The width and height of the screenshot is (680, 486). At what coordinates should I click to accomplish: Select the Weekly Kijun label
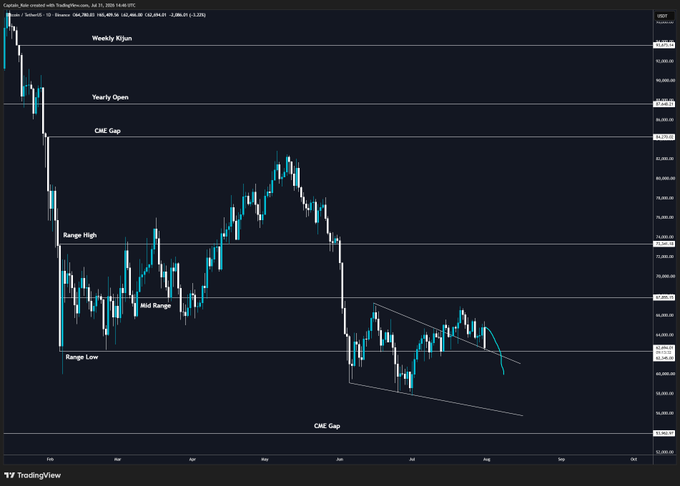(x=112, y=38)
